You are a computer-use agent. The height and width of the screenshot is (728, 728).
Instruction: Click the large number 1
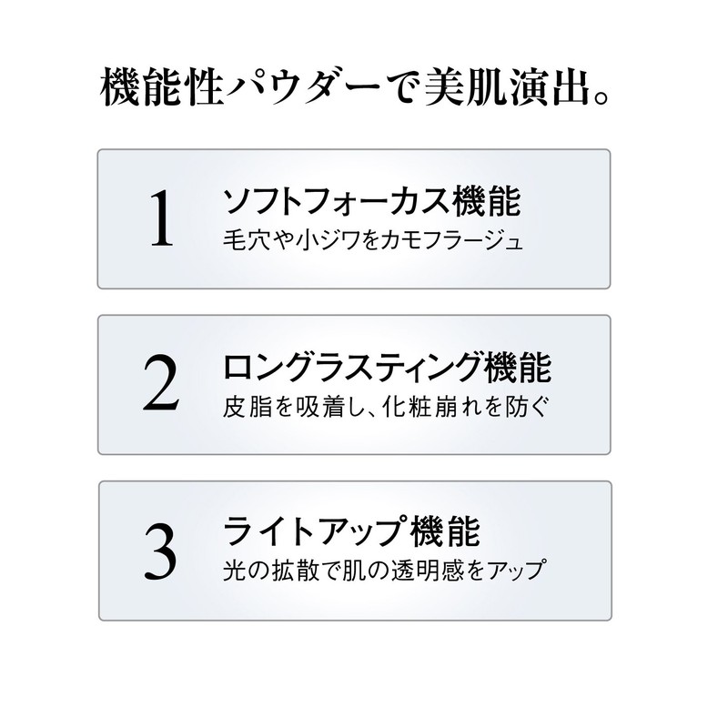coord(160,220)
